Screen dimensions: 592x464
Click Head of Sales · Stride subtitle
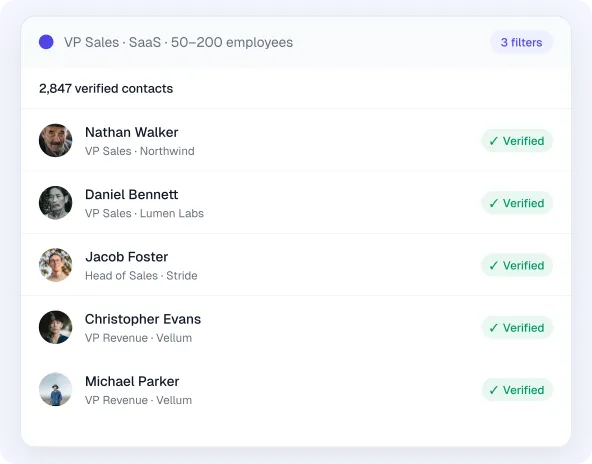141,276
